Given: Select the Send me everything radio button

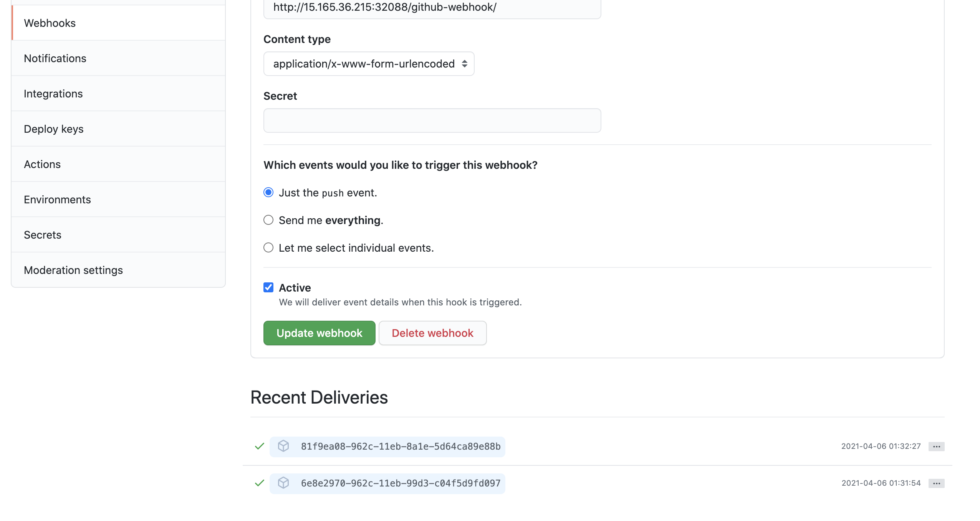Looking at the screenshot, I should pyautogui.click(x=268, y=220).
